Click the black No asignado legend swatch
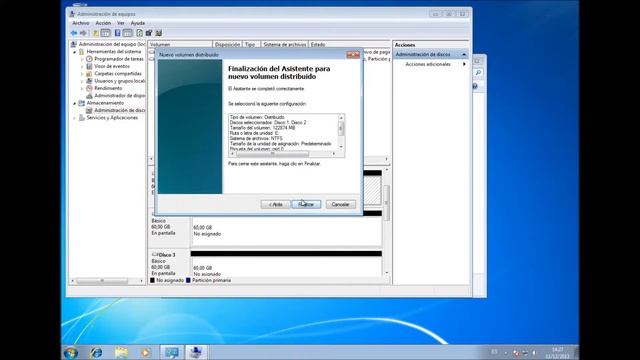Image resolution: width=640 pixels, height=360 pixels. [x=153, y=281]
